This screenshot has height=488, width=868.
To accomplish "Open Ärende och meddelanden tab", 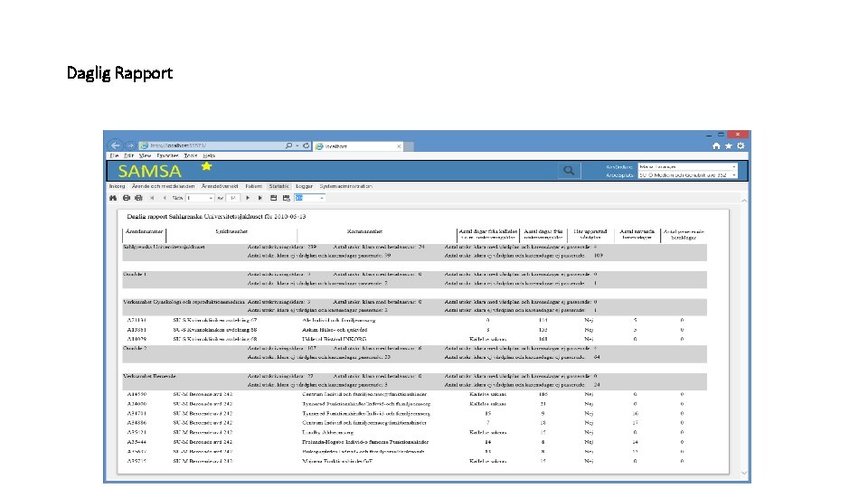I will click(x=164, y=186).
